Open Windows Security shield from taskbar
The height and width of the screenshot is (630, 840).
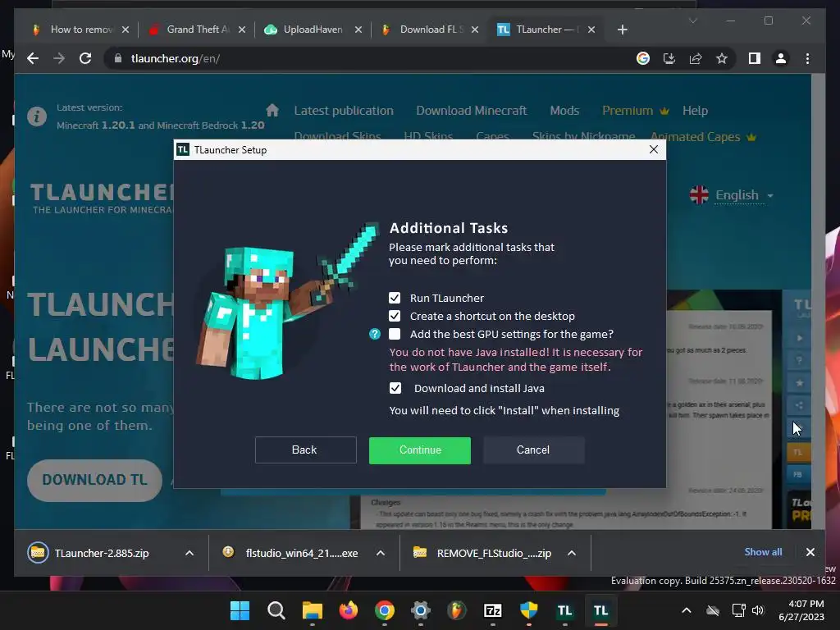point(529,610)
